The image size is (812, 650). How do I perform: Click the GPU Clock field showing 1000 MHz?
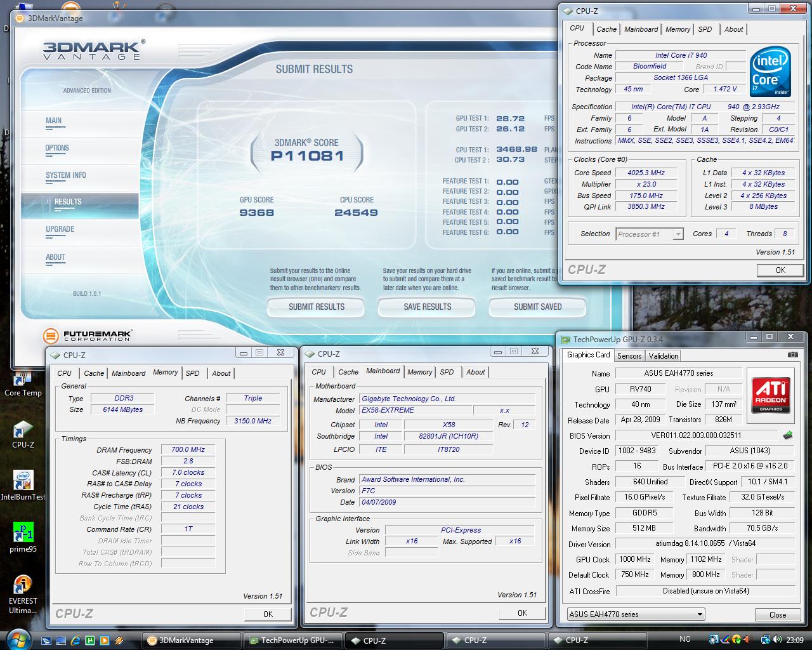634,559
